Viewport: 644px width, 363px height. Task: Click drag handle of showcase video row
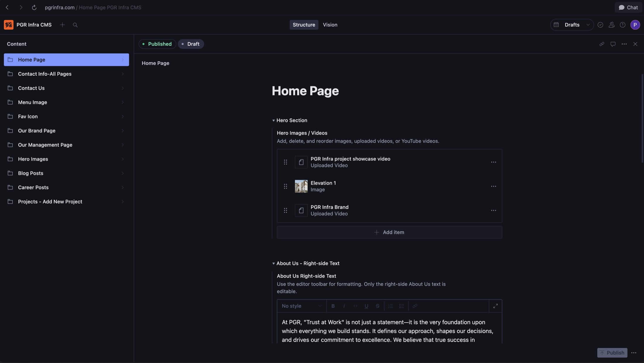coord(285,162)
